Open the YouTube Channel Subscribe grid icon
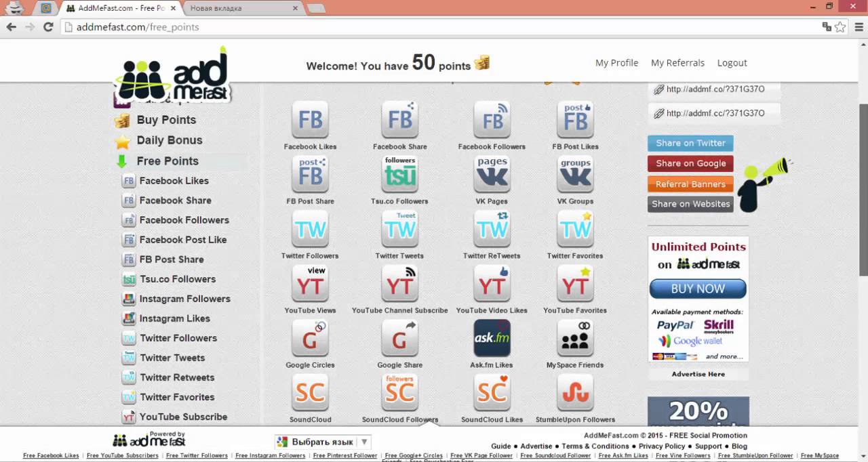Viewport: 868px width, 462px height. pyautogui.click(x=399, y=284)
